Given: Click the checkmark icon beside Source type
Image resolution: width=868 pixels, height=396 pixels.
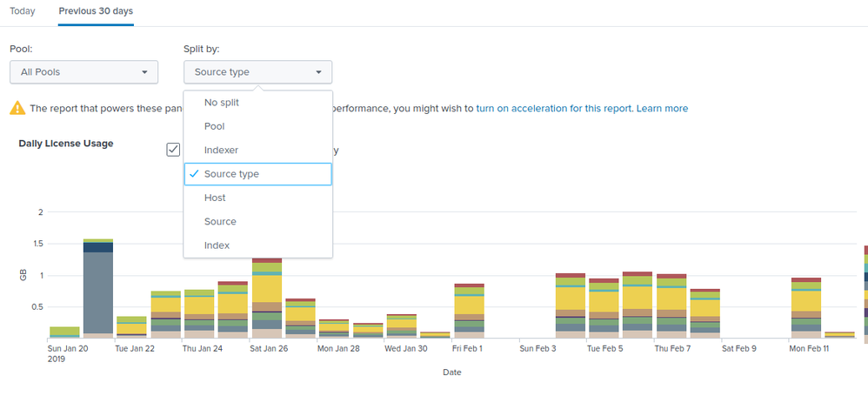Looking at the screenshot, I should click(194, 173).
